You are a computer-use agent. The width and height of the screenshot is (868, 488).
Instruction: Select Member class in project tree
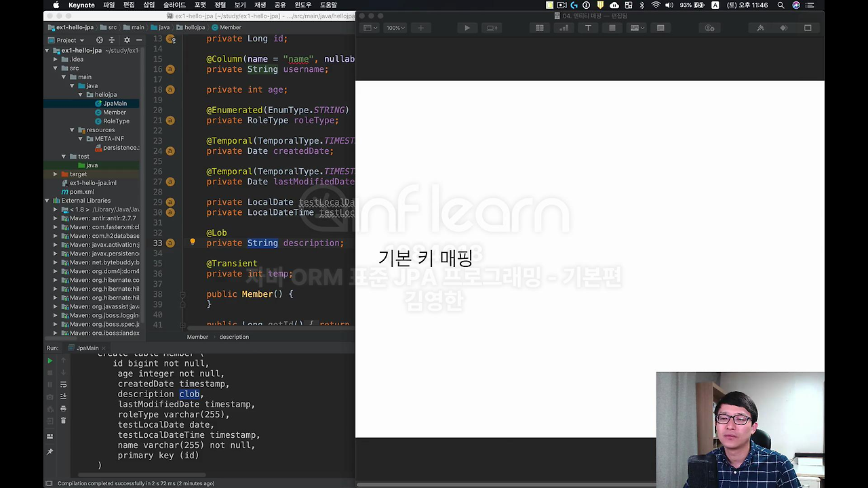110,112
